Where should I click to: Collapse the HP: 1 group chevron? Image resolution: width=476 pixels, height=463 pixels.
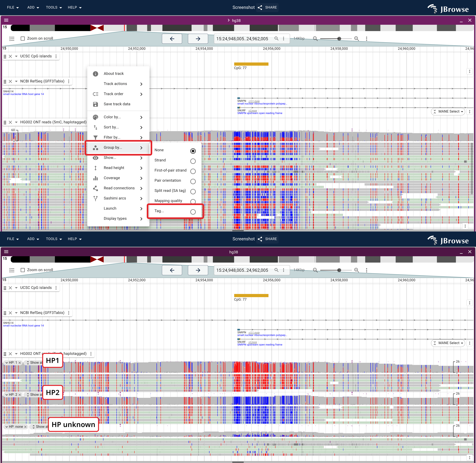tap(7, 363)
